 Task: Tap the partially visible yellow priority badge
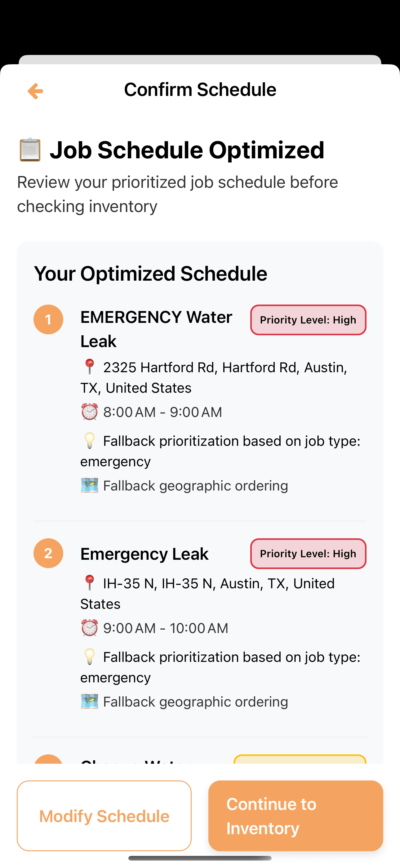click(x=300, y=759)
